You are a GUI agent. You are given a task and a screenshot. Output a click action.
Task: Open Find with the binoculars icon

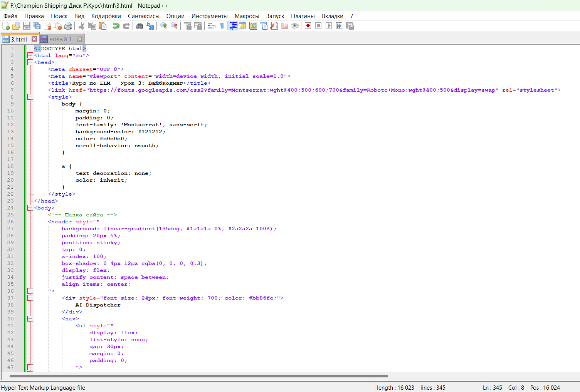pos(140,26)
